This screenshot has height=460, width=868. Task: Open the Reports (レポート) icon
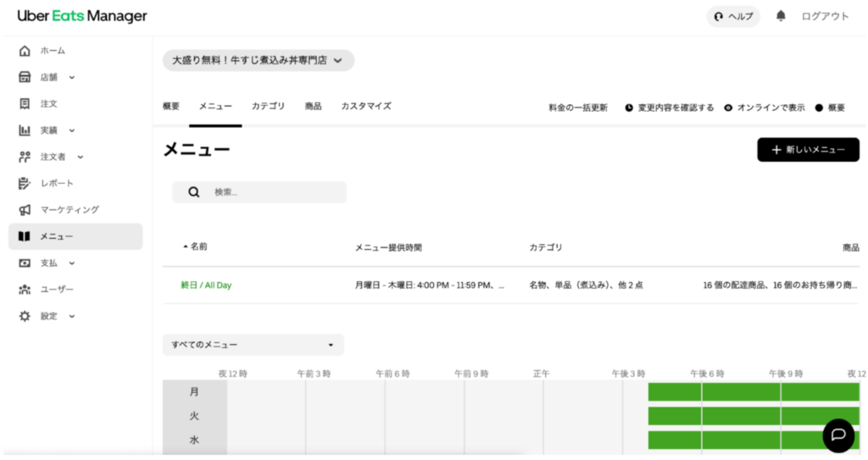[25, 183]
